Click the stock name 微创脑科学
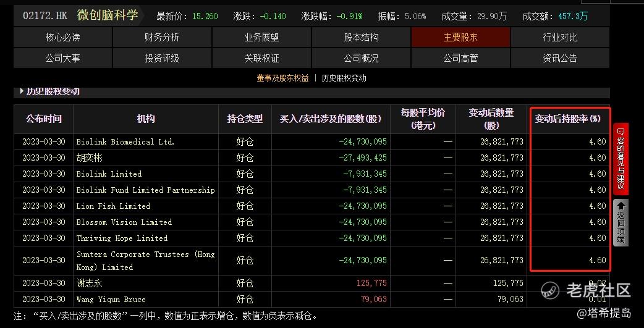This screenshot has height=328, width=644. [x=108, y=15]
